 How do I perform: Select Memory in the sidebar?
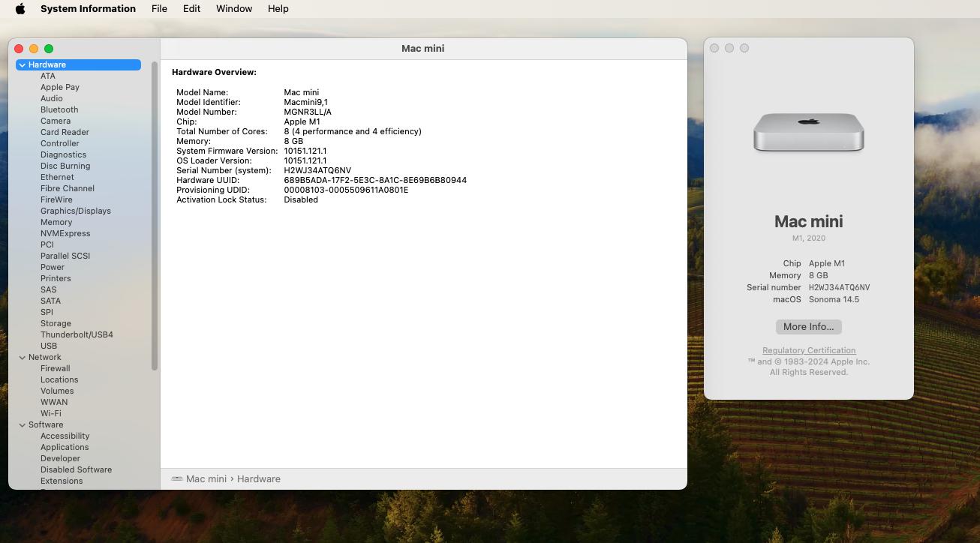point(56,222)
